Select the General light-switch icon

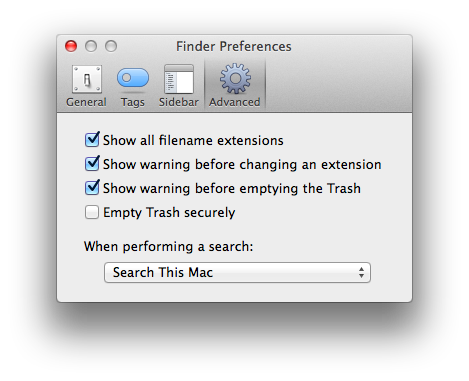pyautogui.click(x=87, y=79)
